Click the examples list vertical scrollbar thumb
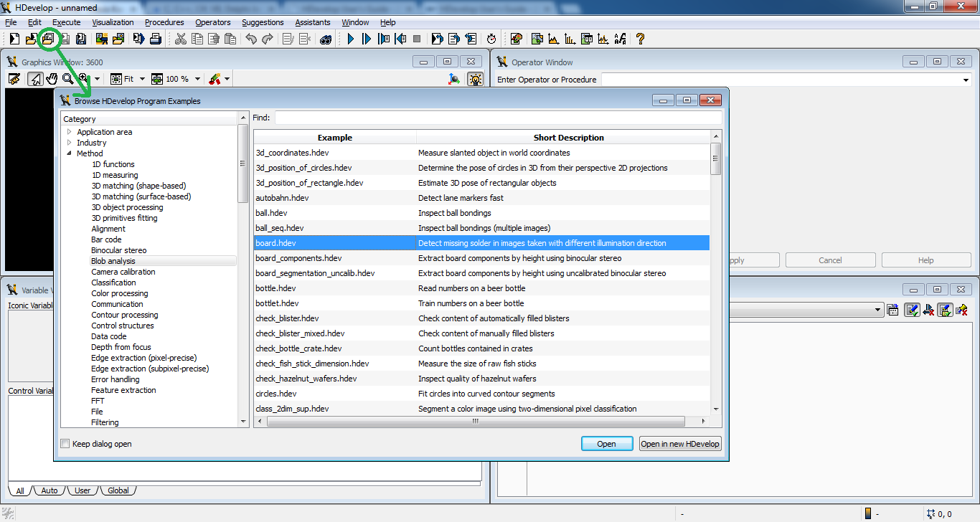 tap(716, 158)
